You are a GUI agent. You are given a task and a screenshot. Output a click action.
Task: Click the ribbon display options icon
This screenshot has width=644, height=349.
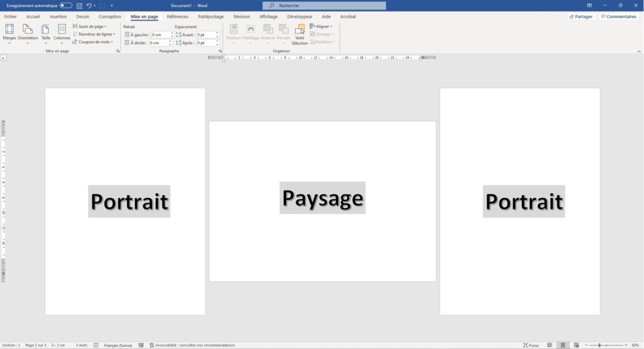(589, 6)
